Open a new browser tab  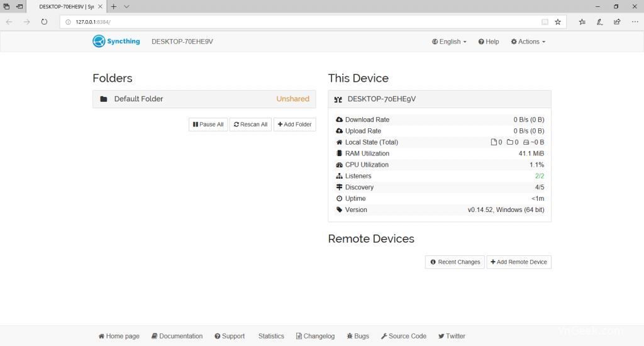tap(114, 6)
